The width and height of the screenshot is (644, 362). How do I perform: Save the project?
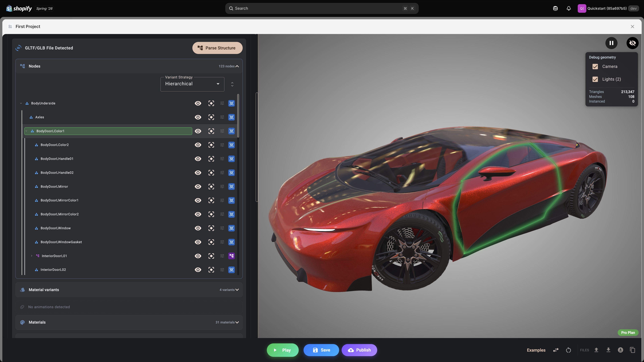pos(321,350)
